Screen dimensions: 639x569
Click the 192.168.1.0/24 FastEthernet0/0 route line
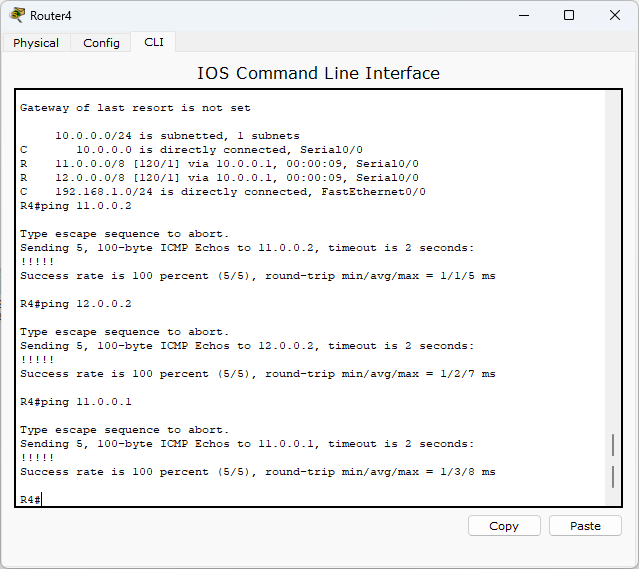pos(223,192)
